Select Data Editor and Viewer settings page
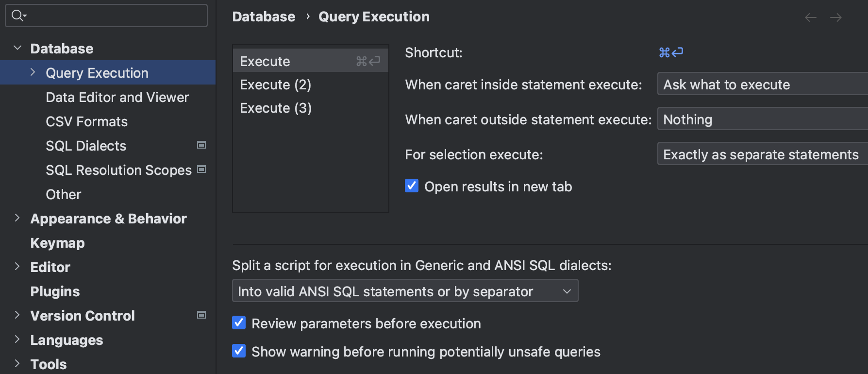 click(x=117, y=97)
